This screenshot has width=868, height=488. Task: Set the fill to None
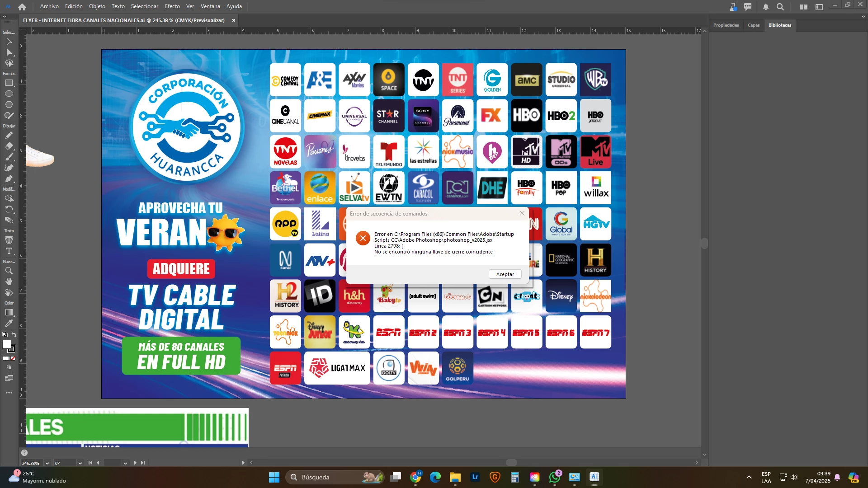[x=13, y=358]
